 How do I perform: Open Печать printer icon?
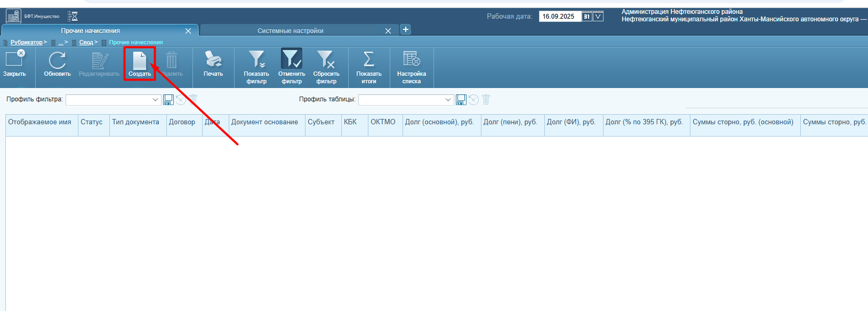click(213, 64)
